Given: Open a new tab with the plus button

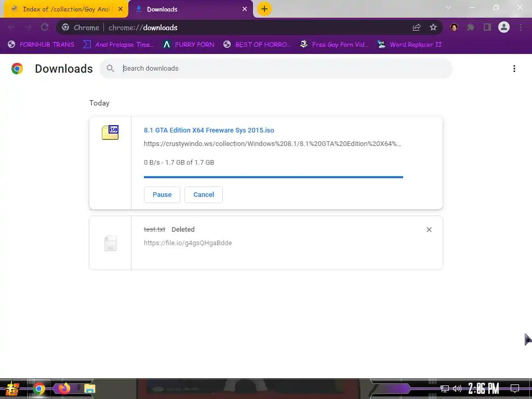Looking at the screenshot, I should tap(264, 9).
